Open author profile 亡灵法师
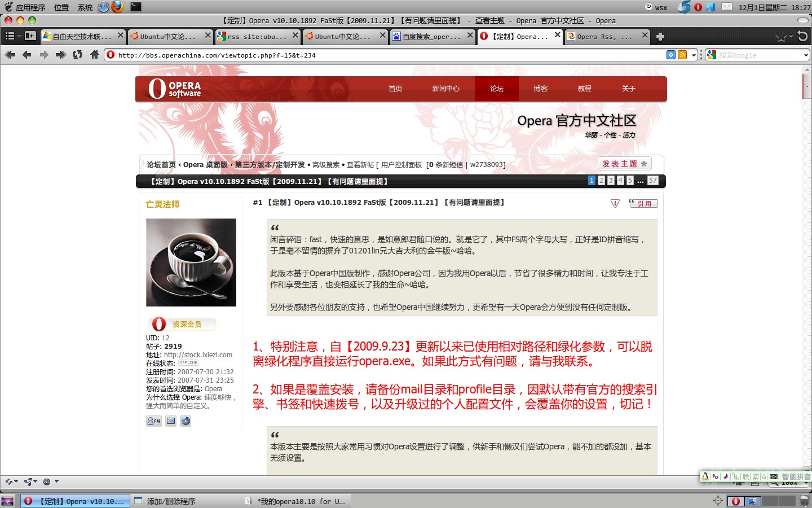 [x=163, y=204]
